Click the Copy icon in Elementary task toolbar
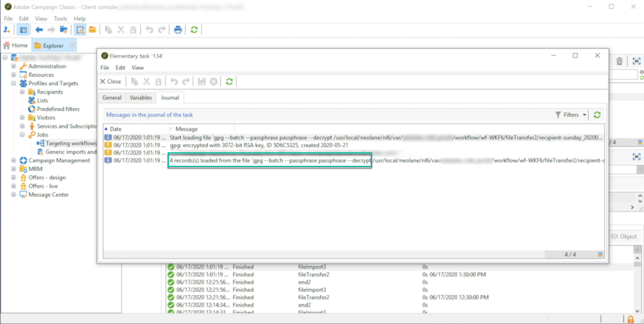Screen dimensions: 644x324 point(134,81)
